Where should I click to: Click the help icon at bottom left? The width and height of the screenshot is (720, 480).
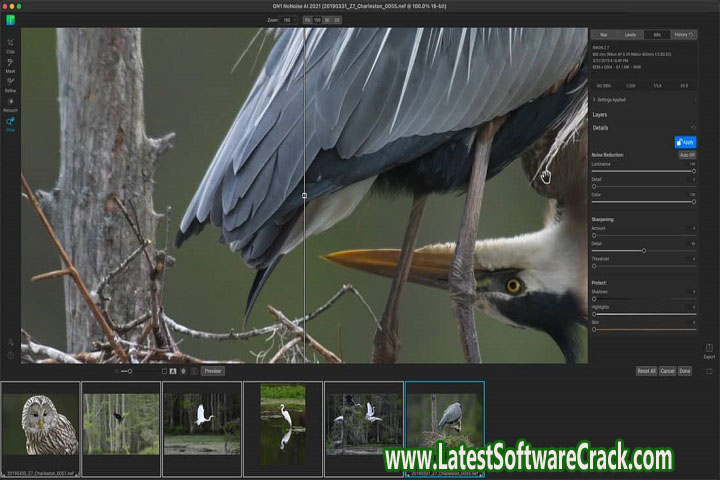pos(10,355)
